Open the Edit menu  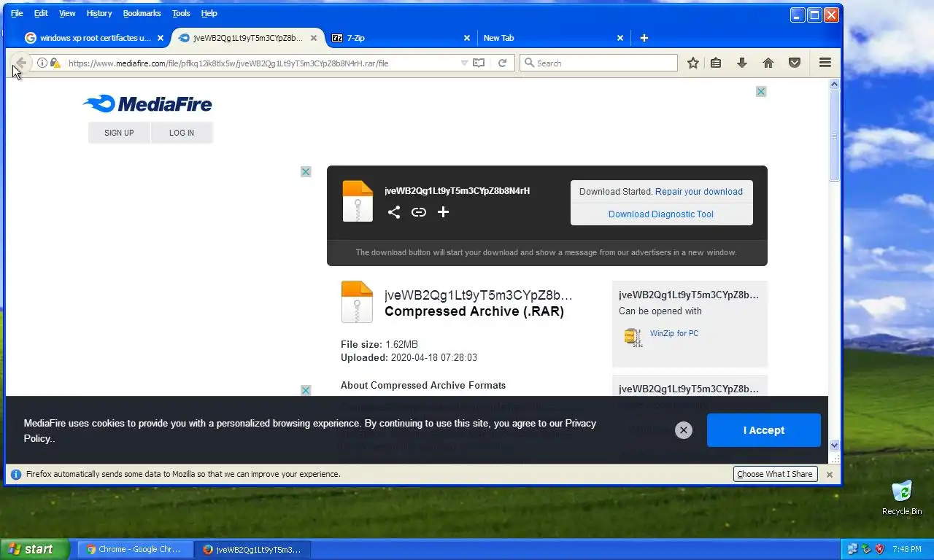[x=41, y=13]
